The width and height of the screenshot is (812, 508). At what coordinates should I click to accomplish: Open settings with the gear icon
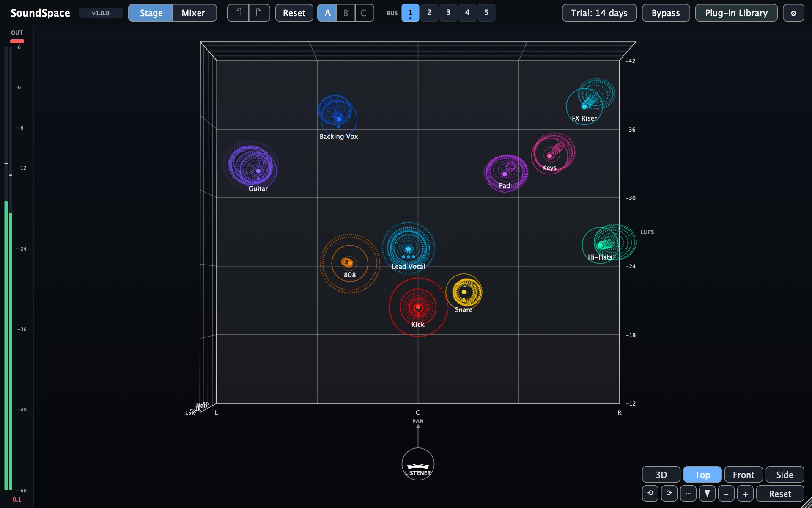pos(793,13)
